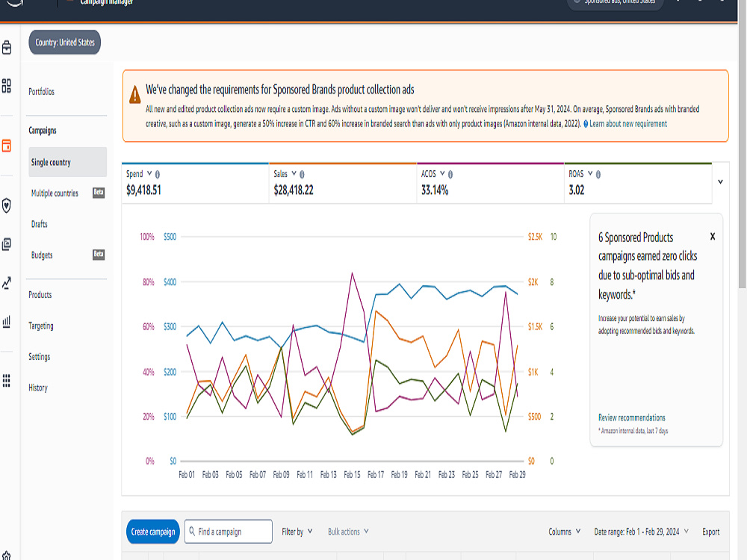Click Country: United States pill
This screenshot has height=560, width=747.
(x=65, y=43)
